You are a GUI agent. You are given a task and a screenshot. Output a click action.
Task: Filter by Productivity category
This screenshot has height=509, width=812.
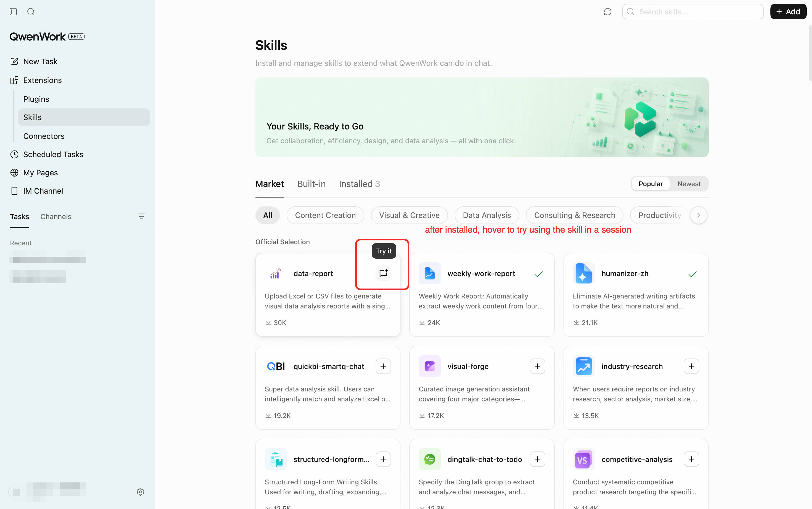point(660,215)
